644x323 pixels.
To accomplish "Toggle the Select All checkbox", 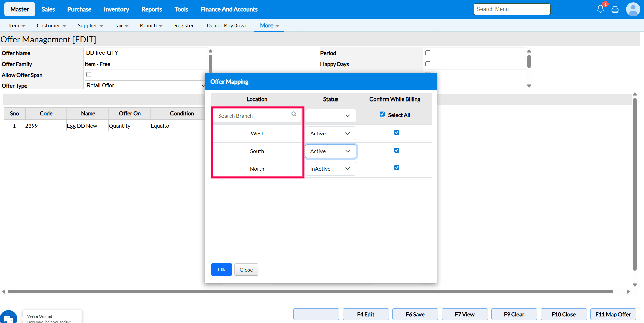I will [x=382, y=114].
